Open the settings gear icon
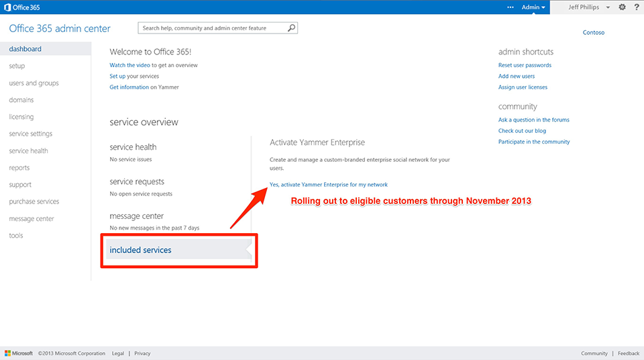The width and height of the screenshot is (644, 360). [623, 7]
